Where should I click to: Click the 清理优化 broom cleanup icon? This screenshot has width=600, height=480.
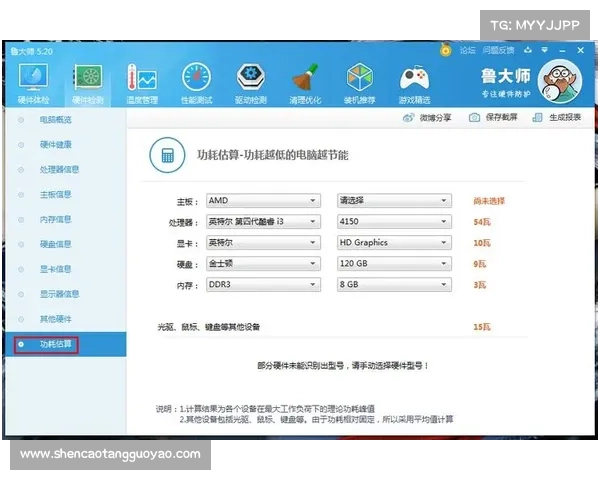click(x=305, y=84)
